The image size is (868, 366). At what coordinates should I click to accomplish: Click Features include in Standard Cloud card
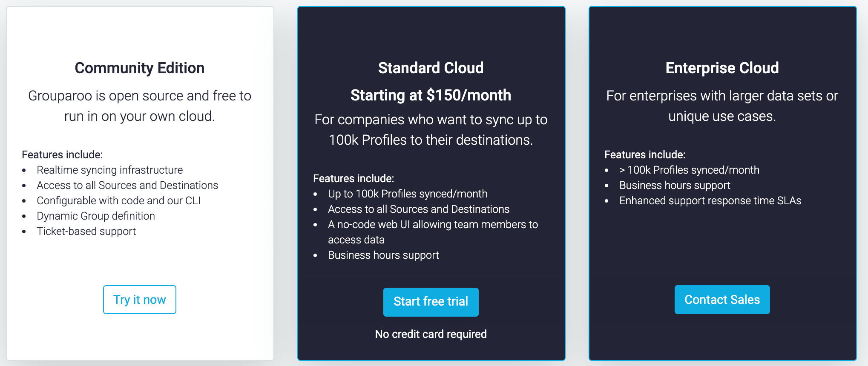point(354,178)
